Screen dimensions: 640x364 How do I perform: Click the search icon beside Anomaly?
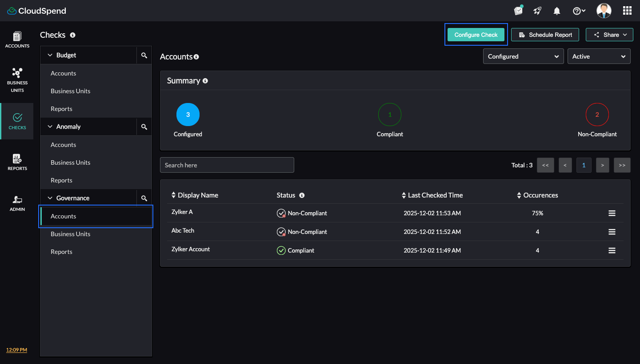click(144, 127)
